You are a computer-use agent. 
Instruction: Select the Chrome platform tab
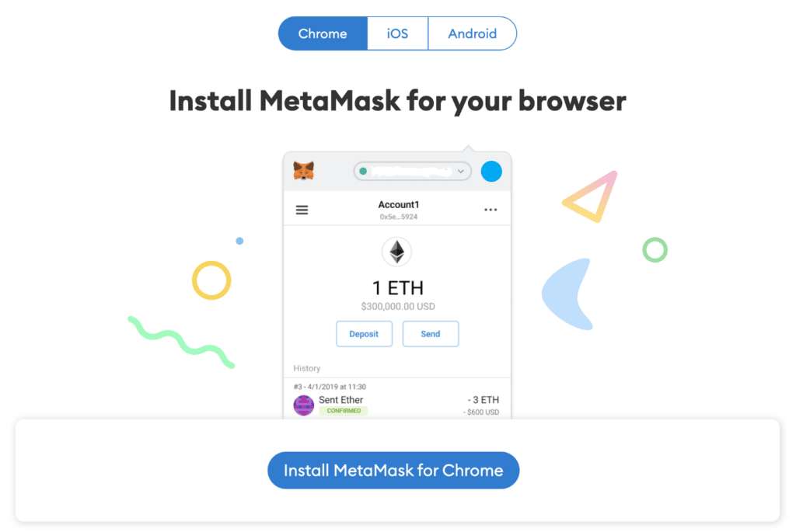[x=323, y=33]
